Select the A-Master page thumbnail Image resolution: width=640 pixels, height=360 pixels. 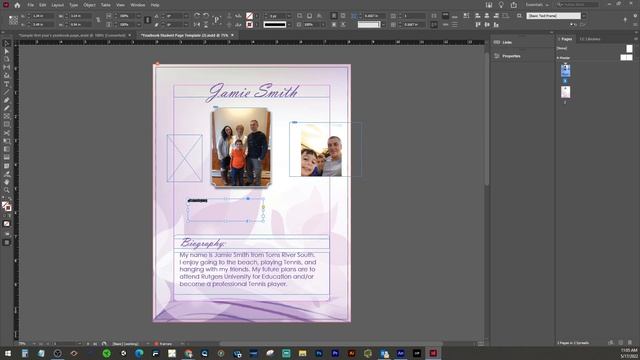tap(626, 58)
